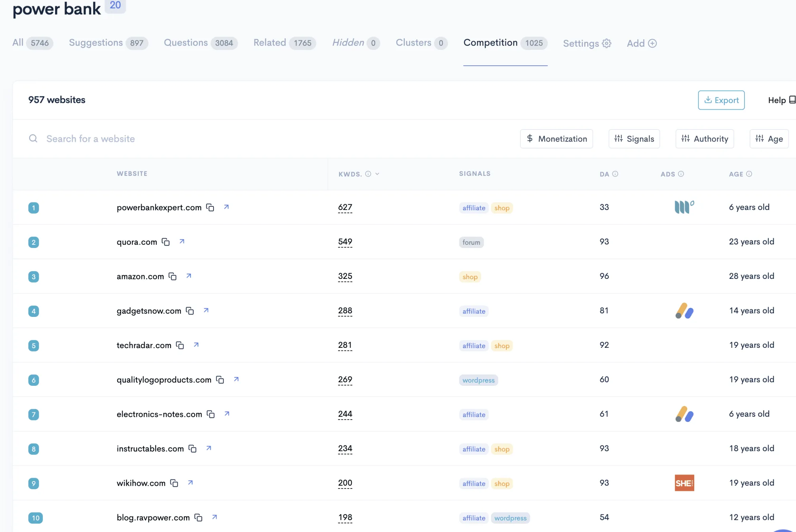796x532 pixels.
Task: Click the SHE Media logo for wikihow.com
Action: click(684, 483)
